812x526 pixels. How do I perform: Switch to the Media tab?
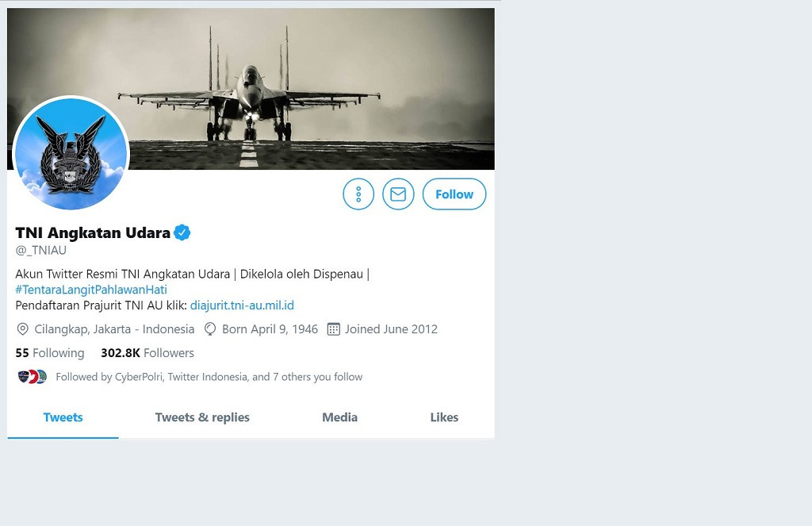[x=339, y=417]
